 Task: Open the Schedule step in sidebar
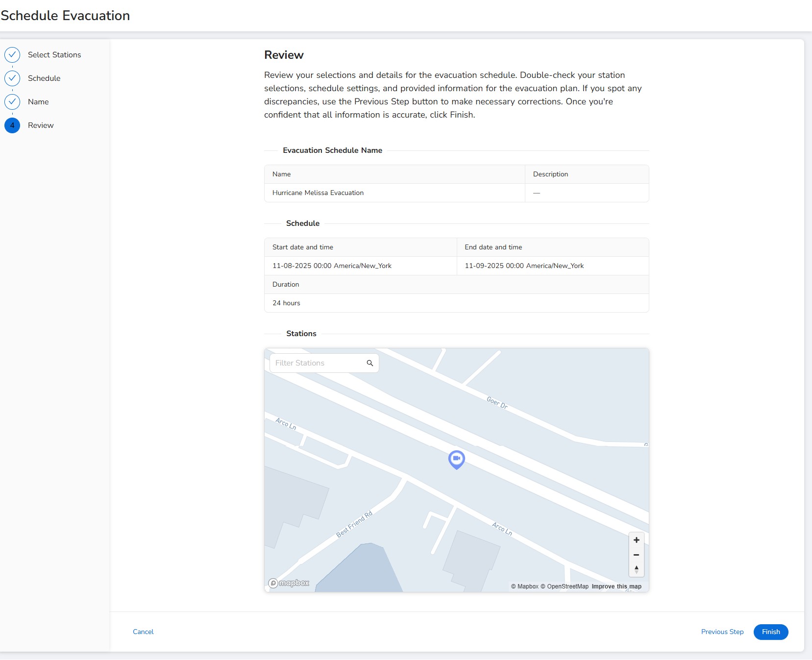point(44,78)
